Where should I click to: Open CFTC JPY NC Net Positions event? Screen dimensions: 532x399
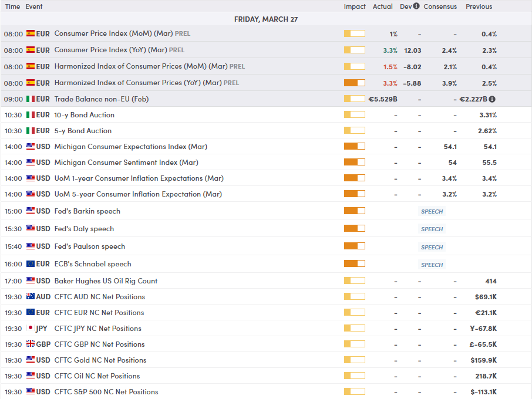coord(97,328)
